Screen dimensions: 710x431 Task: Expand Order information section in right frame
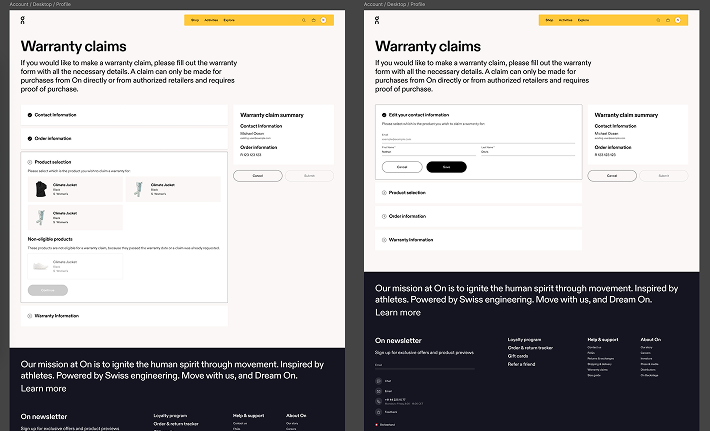(x=479, y=216)
